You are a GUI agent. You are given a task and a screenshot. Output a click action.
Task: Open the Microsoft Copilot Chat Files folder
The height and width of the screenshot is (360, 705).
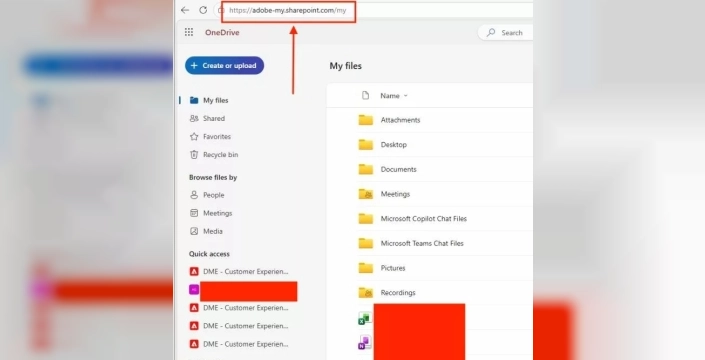[424, 219]
